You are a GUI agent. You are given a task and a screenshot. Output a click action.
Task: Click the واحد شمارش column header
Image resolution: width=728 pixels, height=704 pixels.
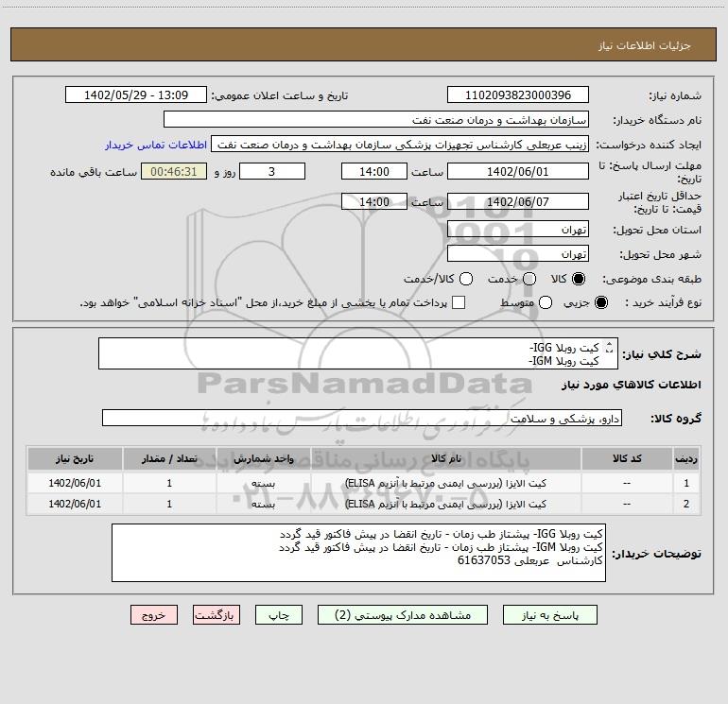(x=263, y=459)
